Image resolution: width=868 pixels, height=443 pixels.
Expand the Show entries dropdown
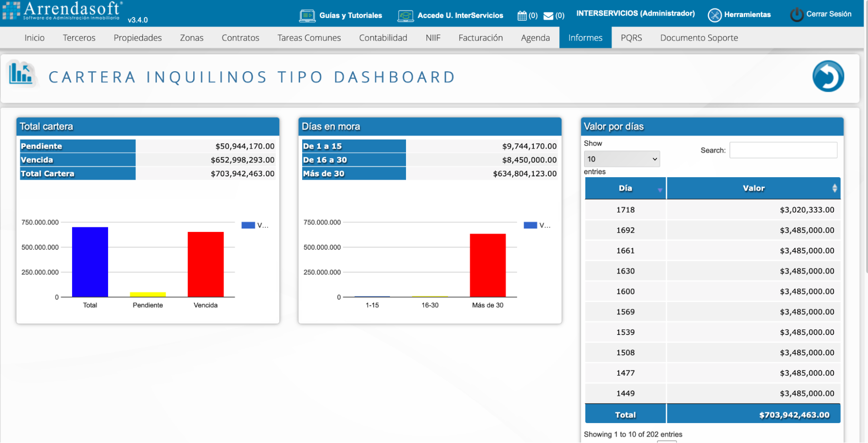(621, 159)
